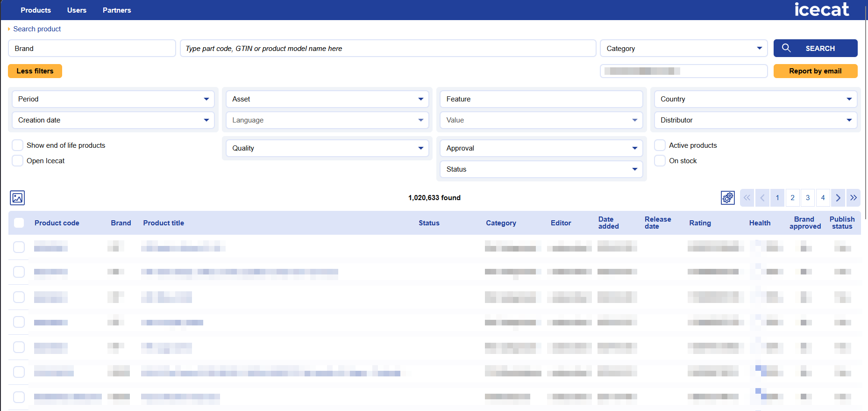Viewport: 868px width, 411px height.
Task: Open the Products menu
Action: click(36, 10)
